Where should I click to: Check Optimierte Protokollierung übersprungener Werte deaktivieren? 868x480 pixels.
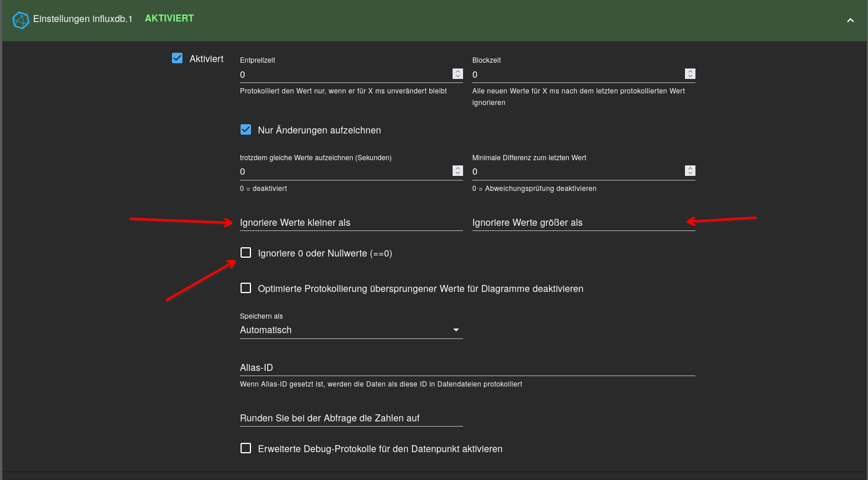[x=246, y=288]
